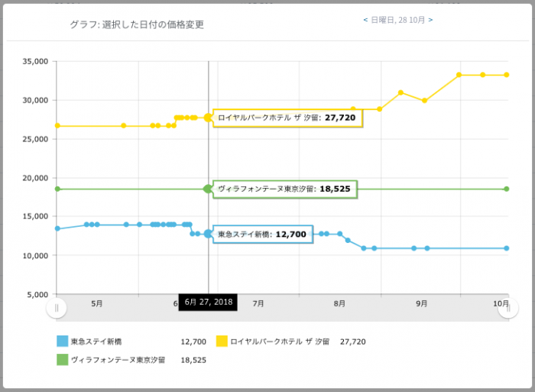
Task: Click the 35,000 y-axis label
Action: coord(35,61)
